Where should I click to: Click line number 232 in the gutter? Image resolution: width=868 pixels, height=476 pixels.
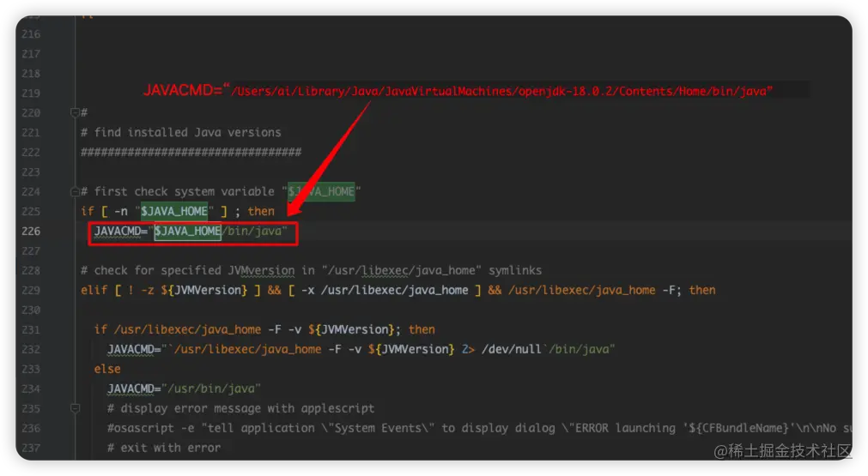pos(31,349)
